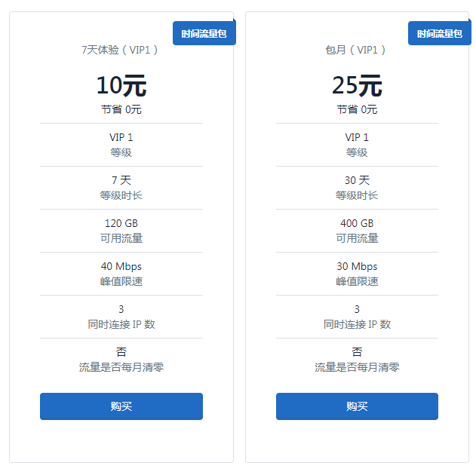The width and height of the screenshot is (476, 472).
Task: Click 时间流量包 badge on 包月 card
Action: pyautogui.click(x=440, y=34)
